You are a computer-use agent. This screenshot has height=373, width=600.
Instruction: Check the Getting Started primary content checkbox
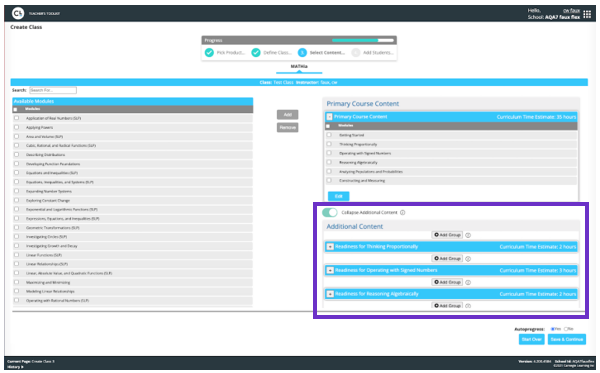coord(329,135)
